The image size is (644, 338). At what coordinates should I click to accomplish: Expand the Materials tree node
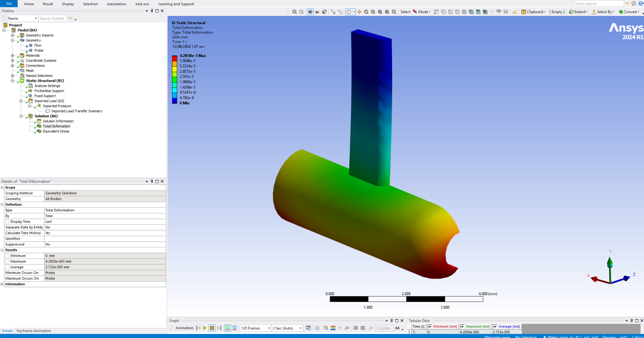[12, 56]
